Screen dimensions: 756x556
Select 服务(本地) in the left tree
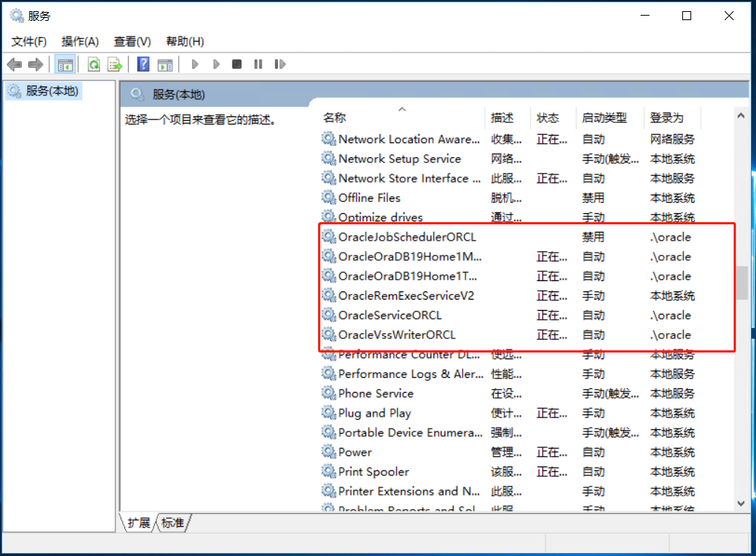pos(44,91)
